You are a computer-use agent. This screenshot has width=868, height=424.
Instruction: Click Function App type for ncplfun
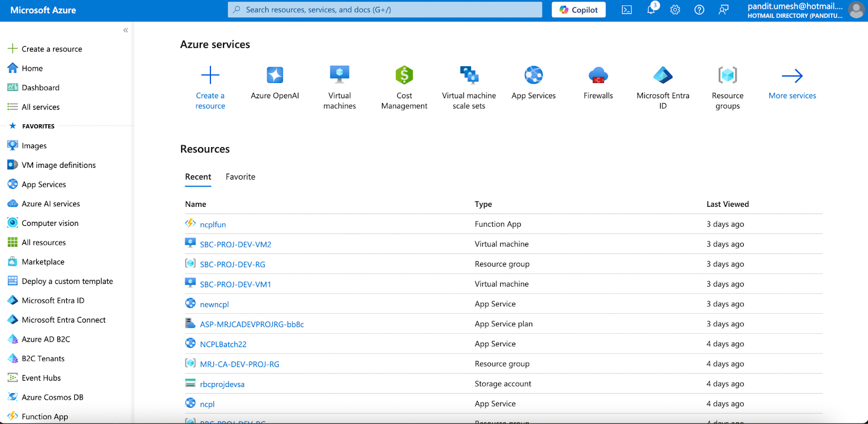pyautogui.click(x=498, y=224)
